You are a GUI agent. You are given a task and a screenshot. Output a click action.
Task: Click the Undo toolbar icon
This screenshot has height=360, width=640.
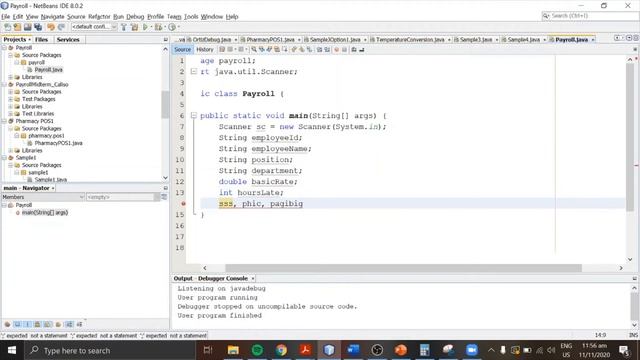point(51,27)
